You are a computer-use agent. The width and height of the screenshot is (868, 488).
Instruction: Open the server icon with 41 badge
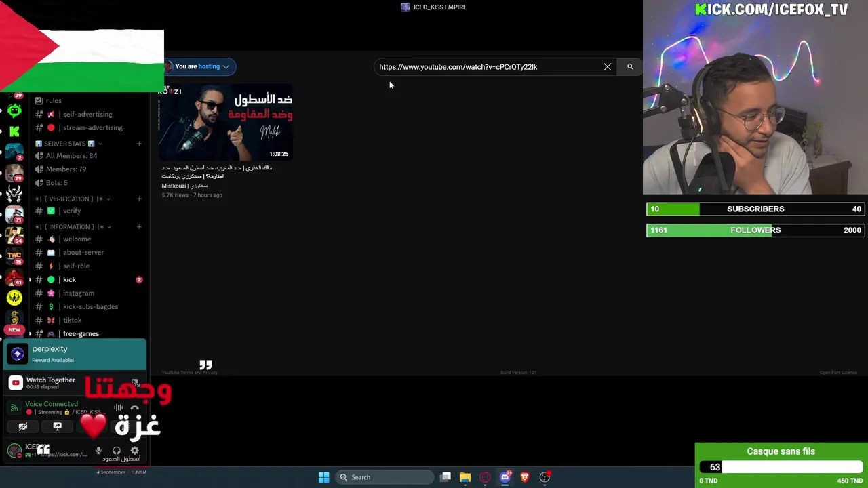click(x=14, y=277)
